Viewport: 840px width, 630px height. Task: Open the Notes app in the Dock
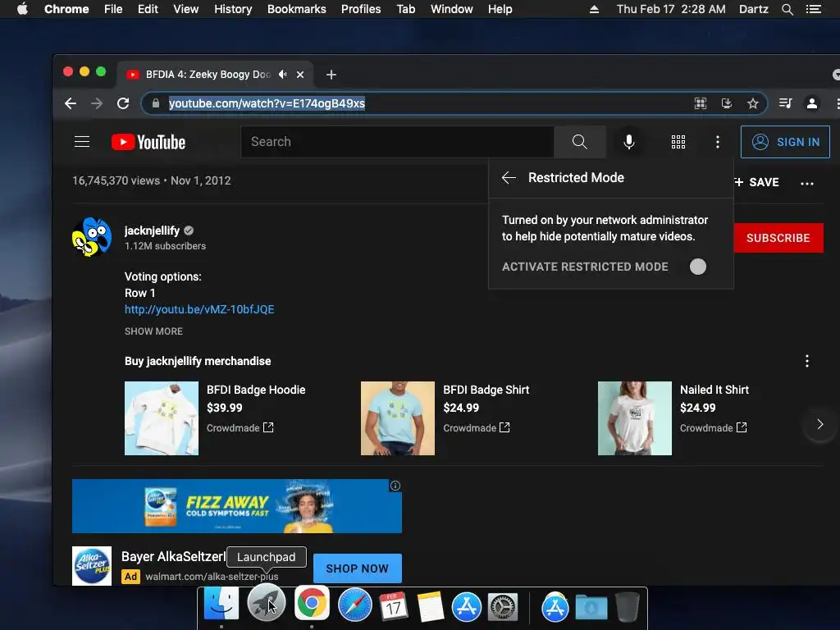pyautogui.click(x=430, y=606)
